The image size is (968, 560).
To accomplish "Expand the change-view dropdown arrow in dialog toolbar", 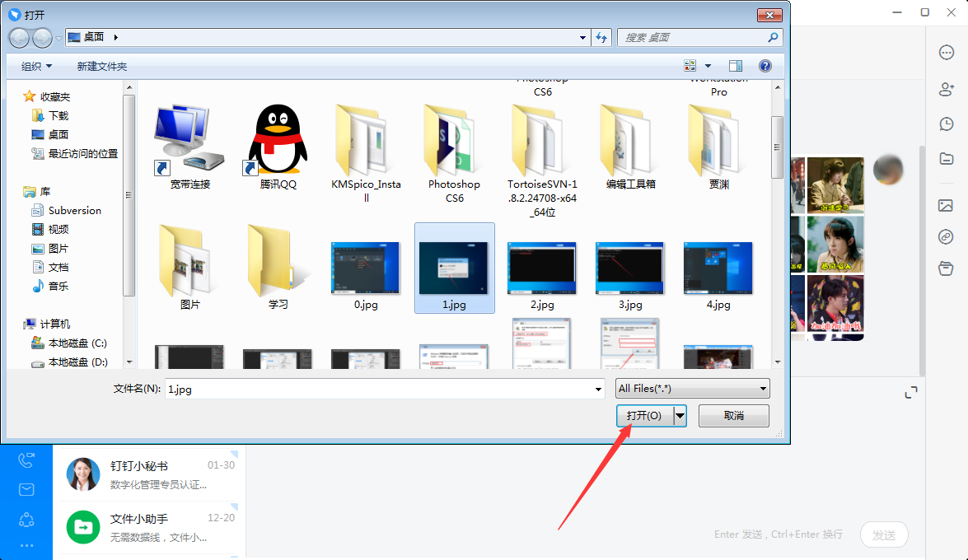I will (707, 65).
